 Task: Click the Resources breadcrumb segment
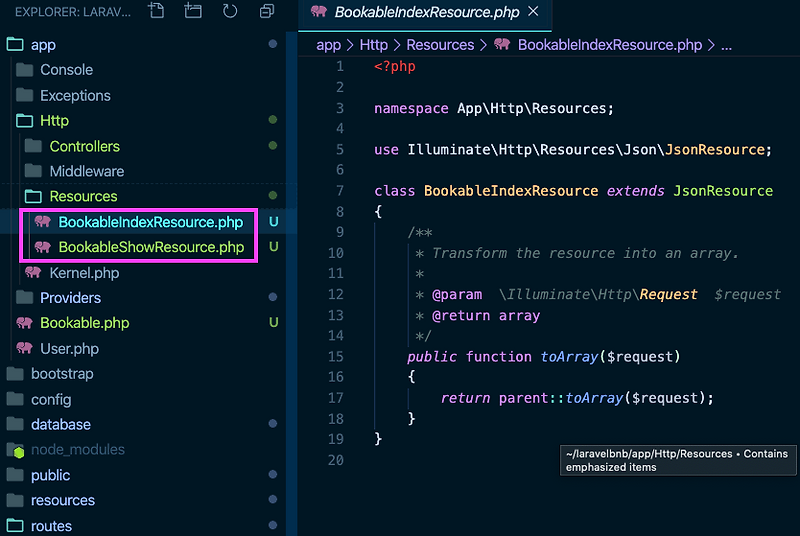point(440,45)
